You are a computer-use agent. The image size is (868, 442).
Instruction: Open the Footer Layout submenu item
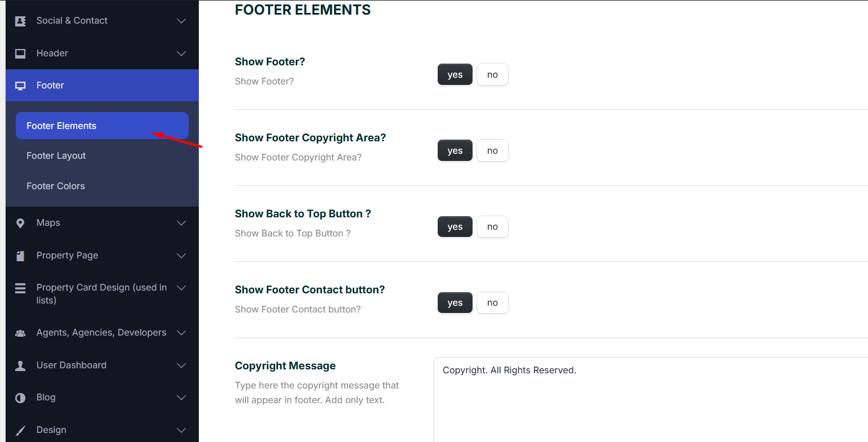[56, 156]
